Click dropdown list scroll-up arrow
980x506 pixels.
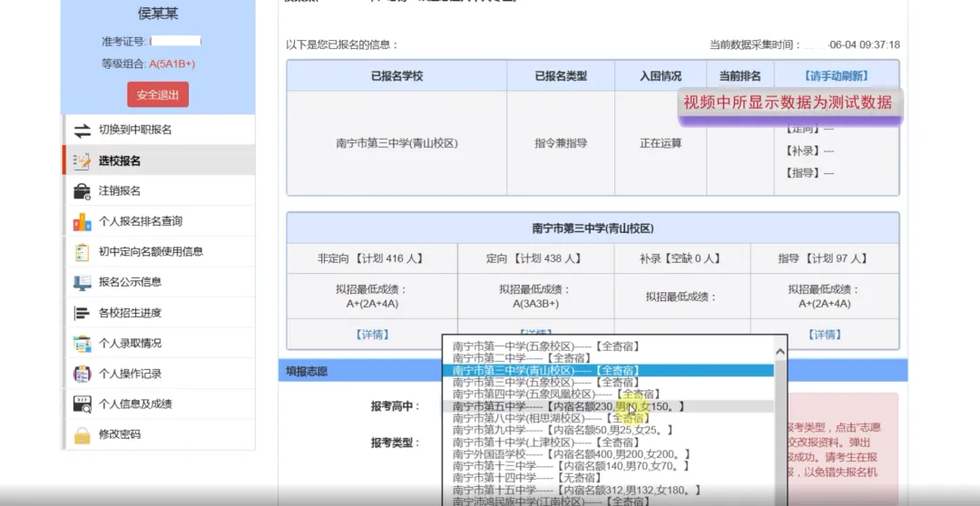tap(780, 353)
